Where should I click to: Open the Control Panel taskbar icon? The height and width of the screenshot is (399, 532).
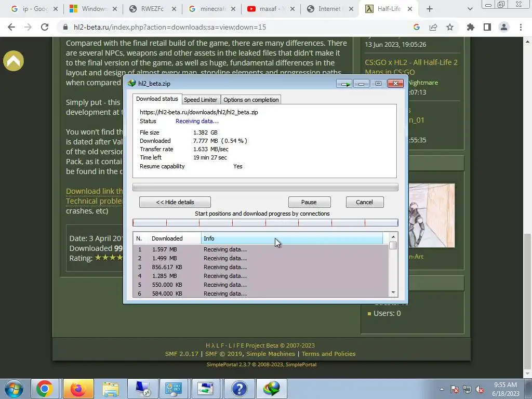point(174,389)
